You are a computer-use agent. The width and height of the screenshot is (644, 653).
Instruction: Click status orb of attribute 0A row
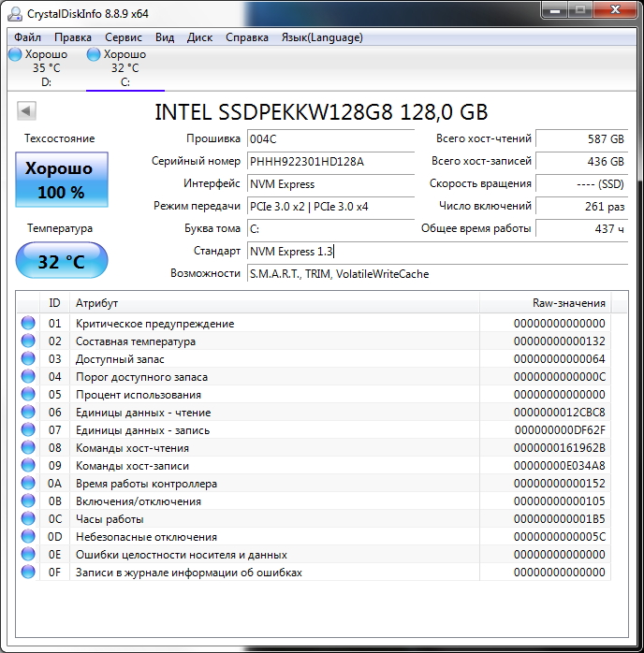(x=28, y=483)
